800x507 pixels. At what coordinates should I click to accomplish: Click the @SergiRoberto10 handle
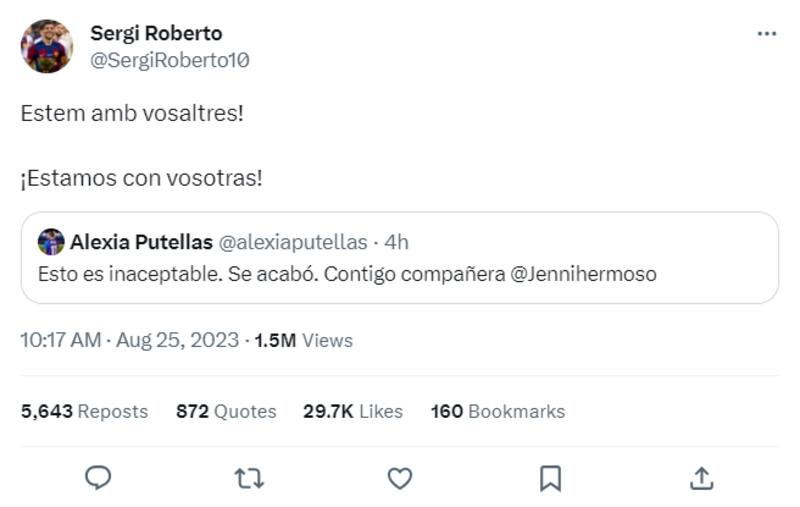pyautogui.click(x=170, y=60)
